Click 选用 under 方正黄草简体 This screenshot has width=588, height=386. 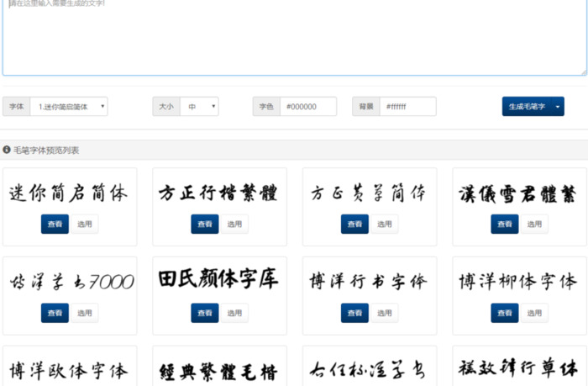(x=385, y=225)
